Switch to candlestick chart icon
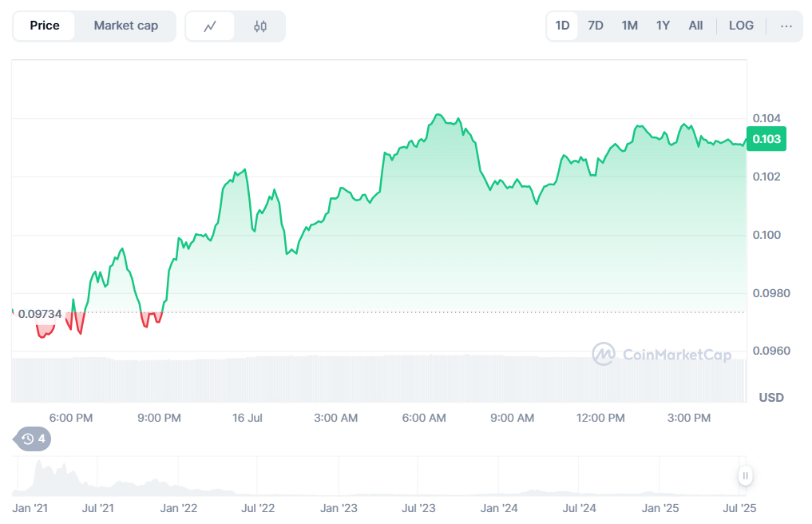The image size is (812, 524). [260, 26]
